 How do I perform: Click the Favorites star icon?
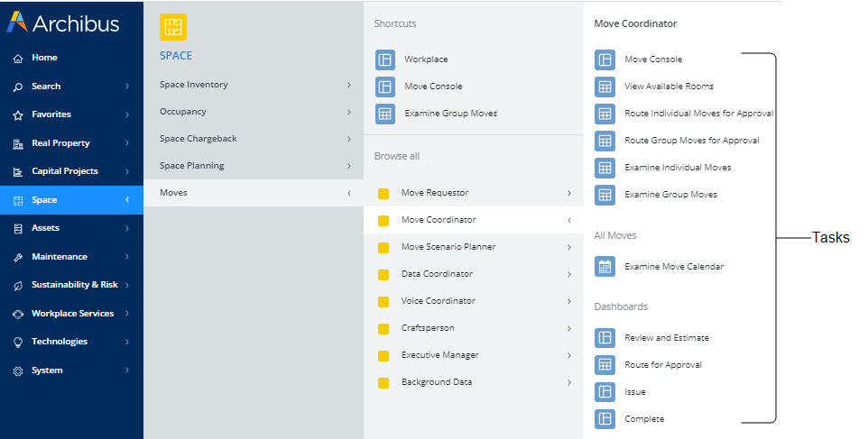click(18, 115)
